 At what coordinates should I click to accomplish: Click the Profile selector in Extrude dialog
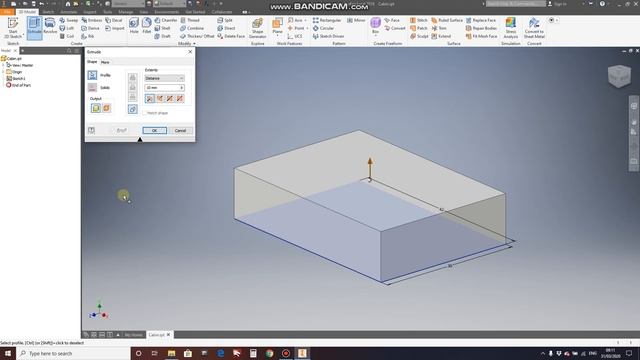pyautogui.click(x=92, y=75)
